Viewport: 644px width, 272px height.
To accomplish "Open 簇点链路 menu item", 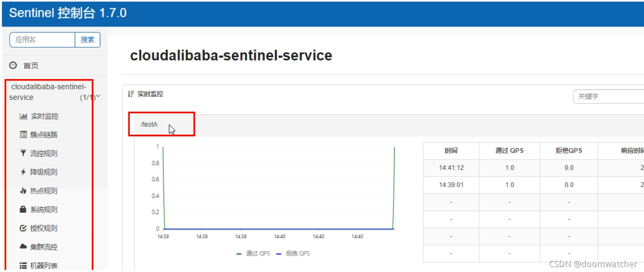I will coord(43,135).
